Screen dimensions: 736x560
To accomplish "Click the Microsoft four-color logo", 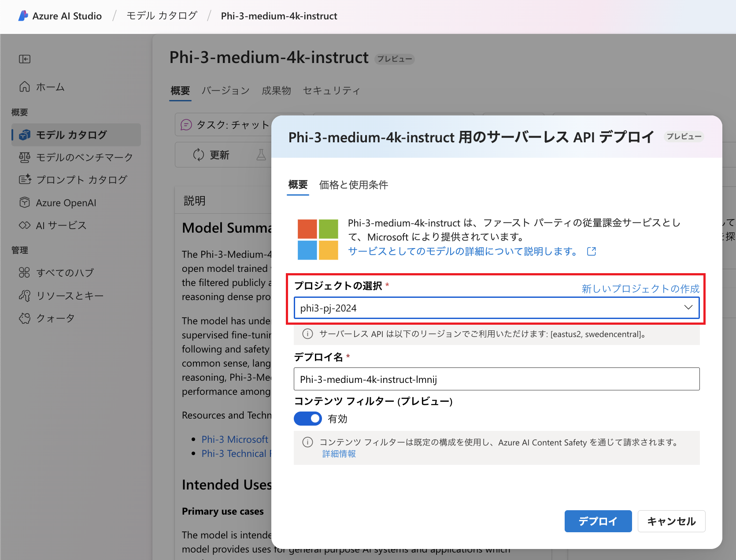I will tap(318, 240).
